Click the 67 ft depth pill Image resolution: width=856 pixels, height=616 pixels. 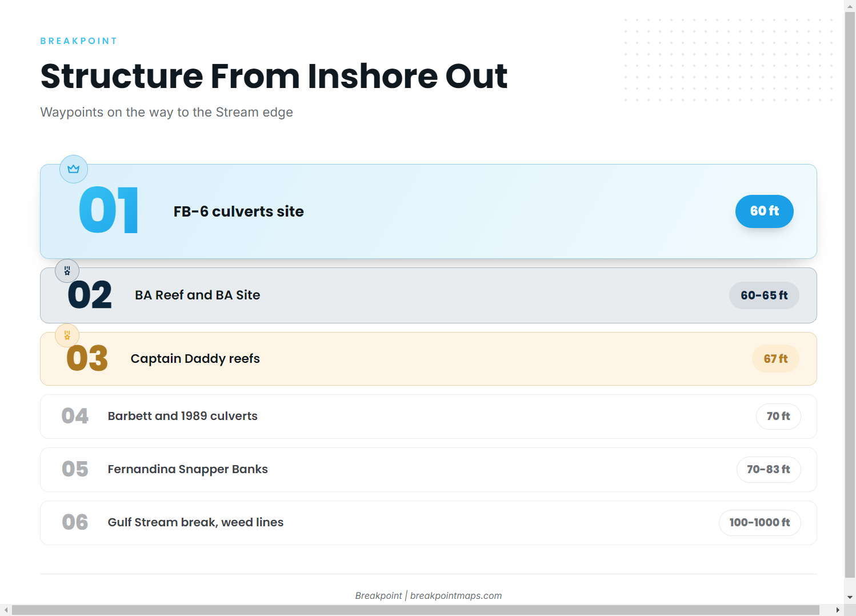tap(775, 359)
